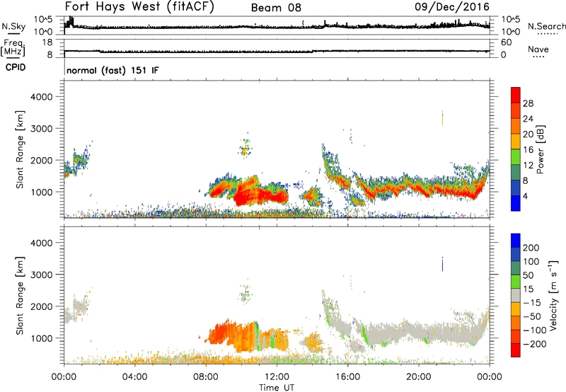Select '3000' range tick on velocity panel
566x392 pixels.
(x=41, y=275)
